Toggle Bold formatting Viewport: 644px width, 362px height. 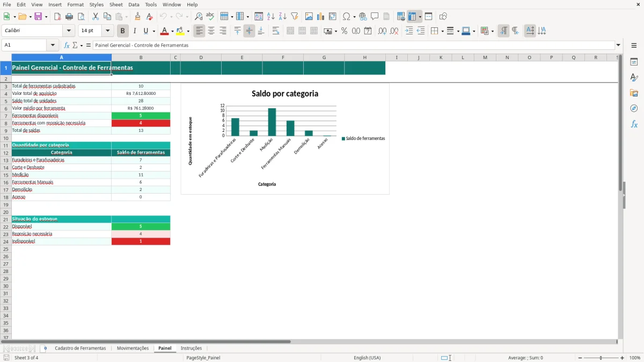point(123,31)
